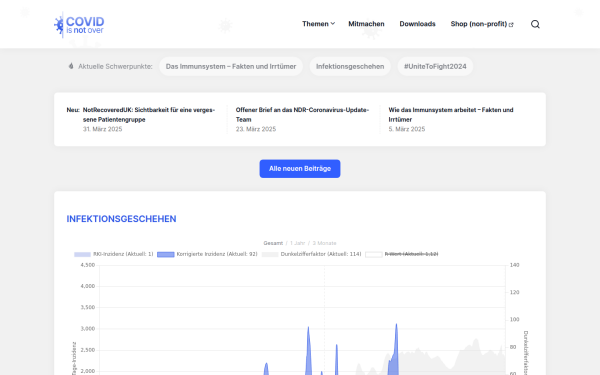Click the RKI-Inzidenz light blue swatch
Viewport: 600px width, 375px height.
pyautogui.click(x=82, y=254)
